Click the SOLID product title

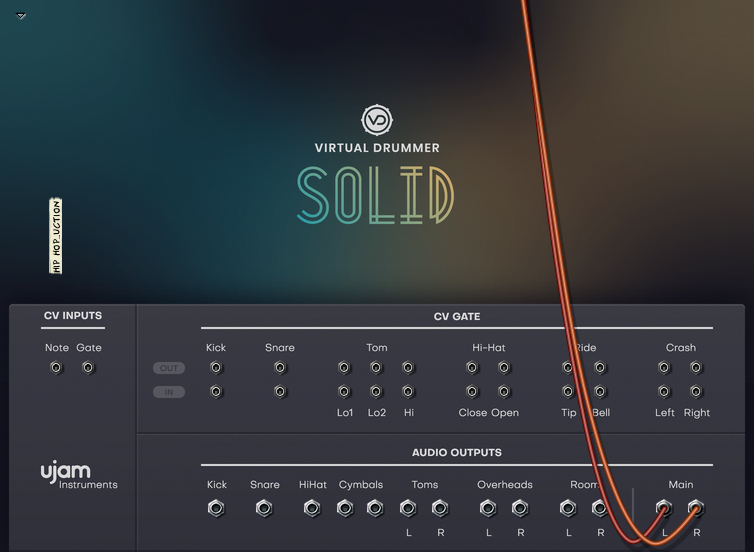coord(376,195)
